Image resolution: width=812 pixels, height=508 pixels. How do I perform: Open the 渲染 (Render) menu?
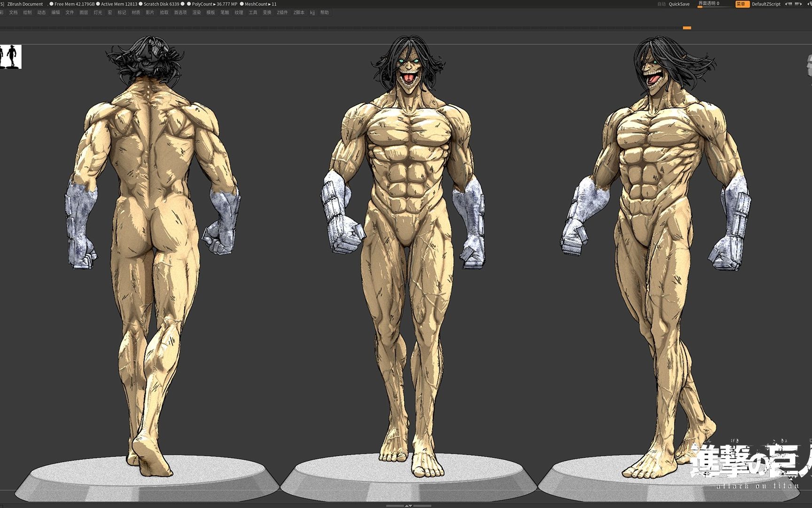(x=196, y=13)
